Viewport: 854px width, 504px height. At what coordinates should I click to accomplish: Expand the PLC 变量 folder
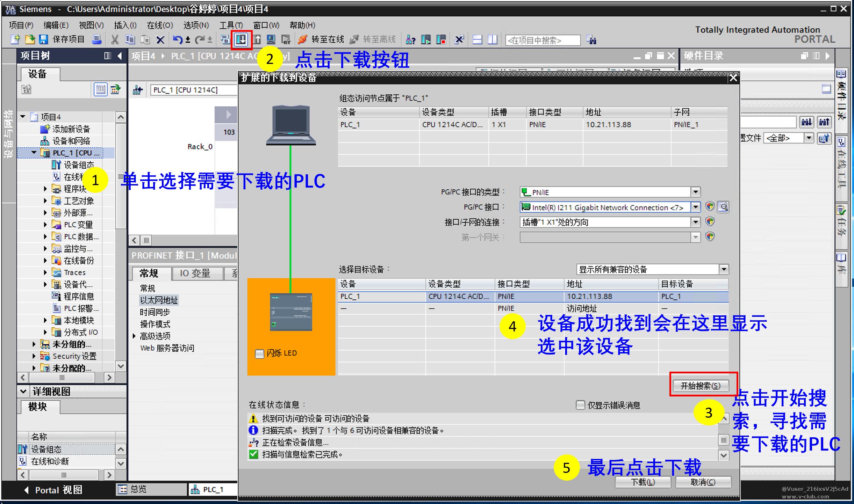click(45, 225)
